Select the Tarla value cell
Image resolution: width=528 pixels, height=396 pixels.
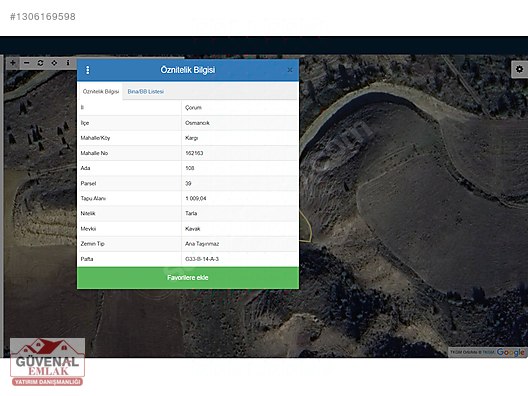240,213
